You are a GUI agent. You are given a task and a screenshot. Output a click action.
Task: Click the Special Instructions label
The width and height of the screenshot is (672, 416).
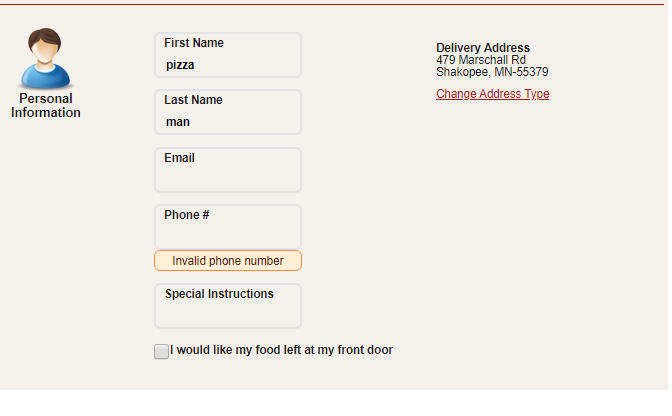pos(219,294)
